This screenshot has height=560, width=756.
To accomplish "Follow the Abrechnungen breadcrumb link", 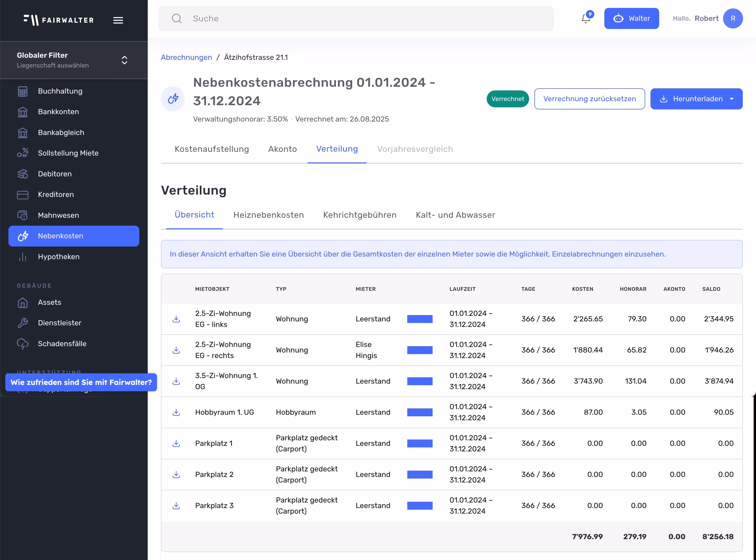I will 186,57.
